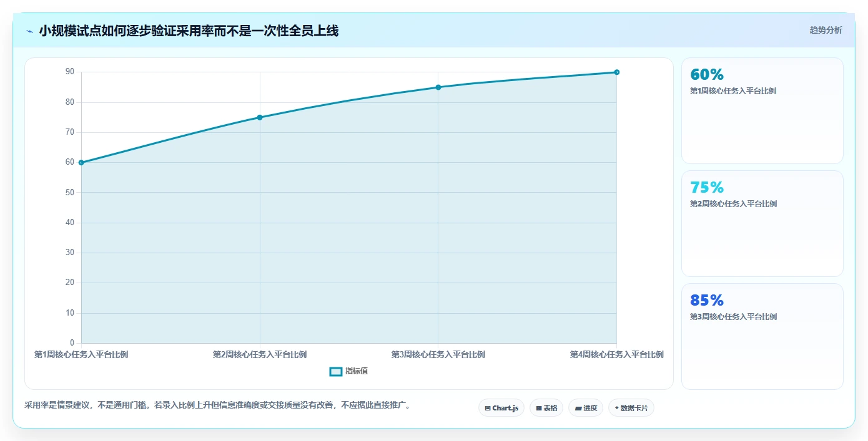Image resolution: width=868 pixels, height=441 pixels.
Task: Click y-axis tick label 50
Action: (70, 193)
